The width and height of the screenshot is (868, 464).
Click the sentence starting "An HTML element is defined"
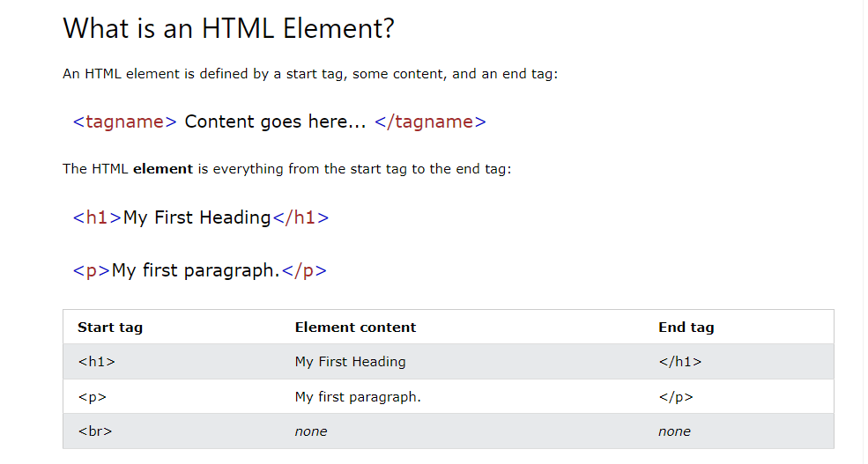pos(309,74)
